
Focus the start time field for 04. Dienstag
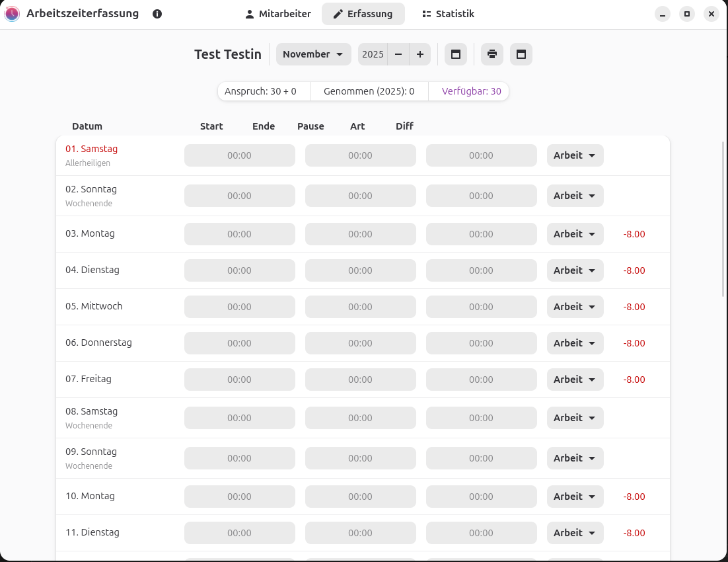(x=239, y=270)
